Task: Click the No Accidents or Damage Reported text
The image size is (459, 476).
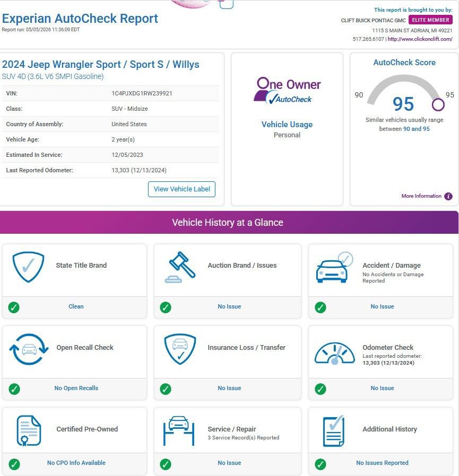Action: click(x=393, y=277)
